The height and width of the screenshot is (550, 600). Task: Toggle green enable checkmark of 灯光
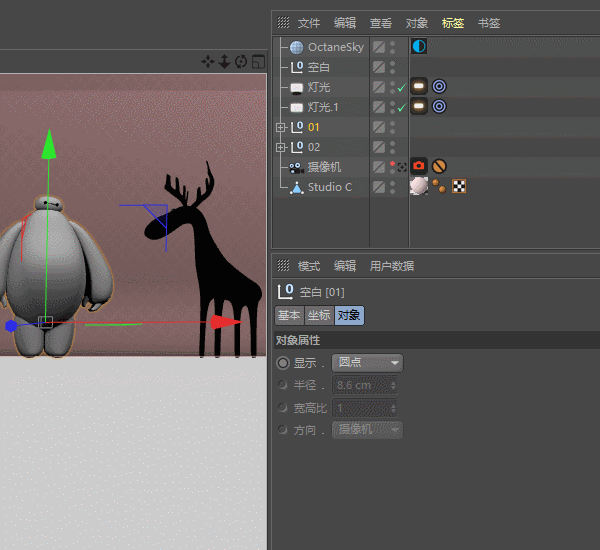coord(401,88)
